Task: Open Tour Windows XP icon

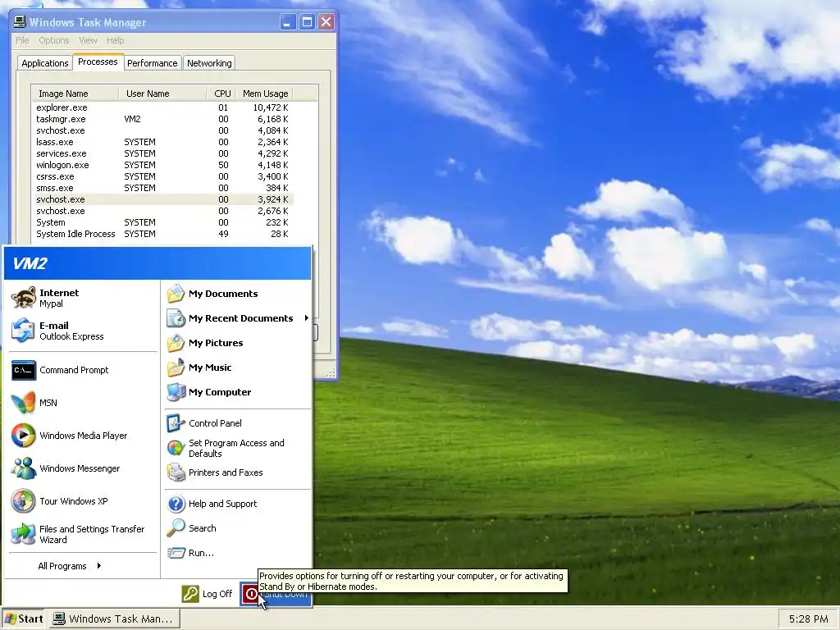Action: 24,501
